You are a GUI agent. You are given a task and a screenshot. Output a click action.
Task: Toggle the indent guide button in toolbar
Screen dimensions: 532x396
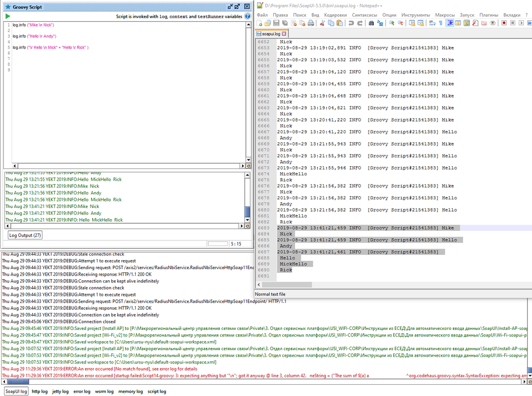450,23
